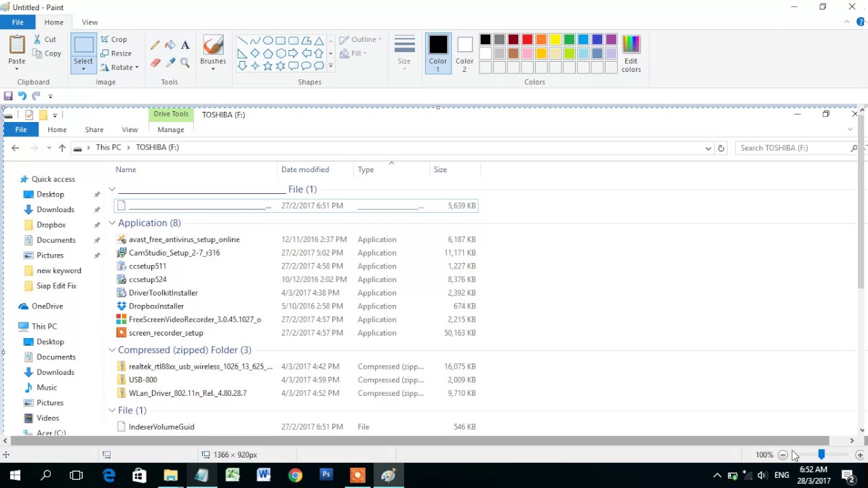Switch to Paint View tab
Screen dimensions: 868x488
tap(90, 22)
